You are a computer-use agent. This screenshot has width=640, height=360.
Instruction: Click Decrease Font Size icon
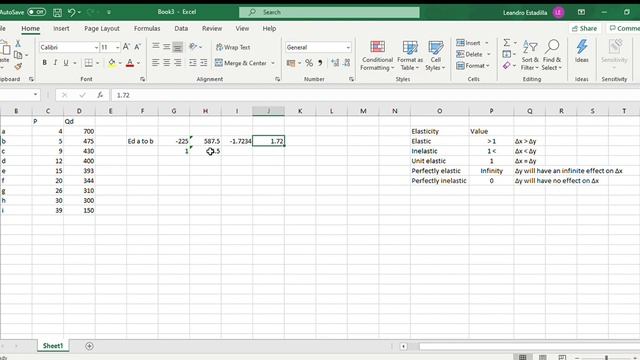138,47
